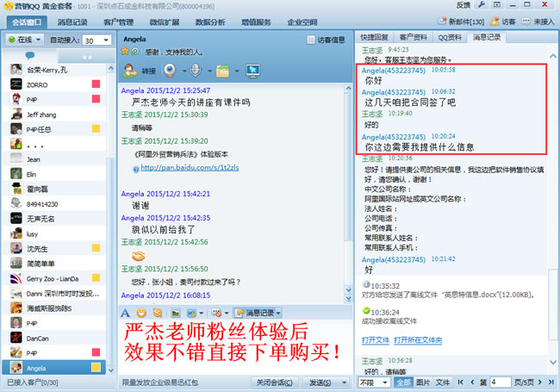Click the star icon under Angela's name

click(125, 52)
